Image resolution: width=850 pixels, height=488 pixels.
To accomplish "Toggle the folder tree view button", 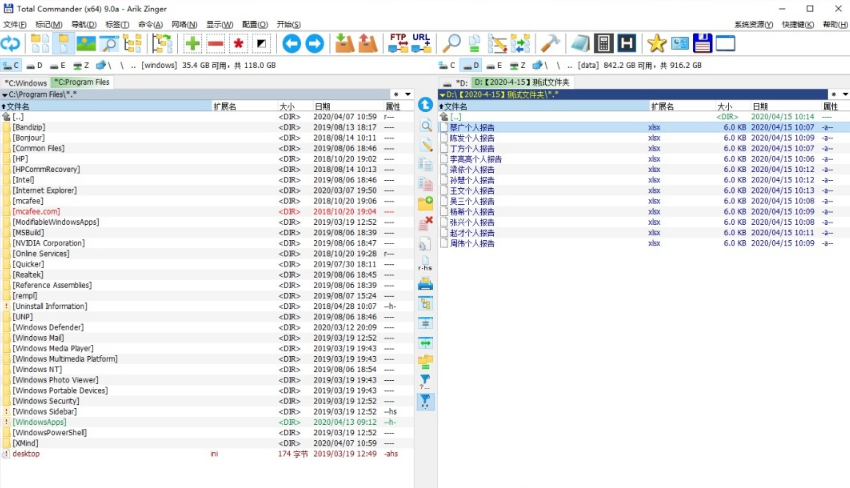I will [x=132, y=43].
